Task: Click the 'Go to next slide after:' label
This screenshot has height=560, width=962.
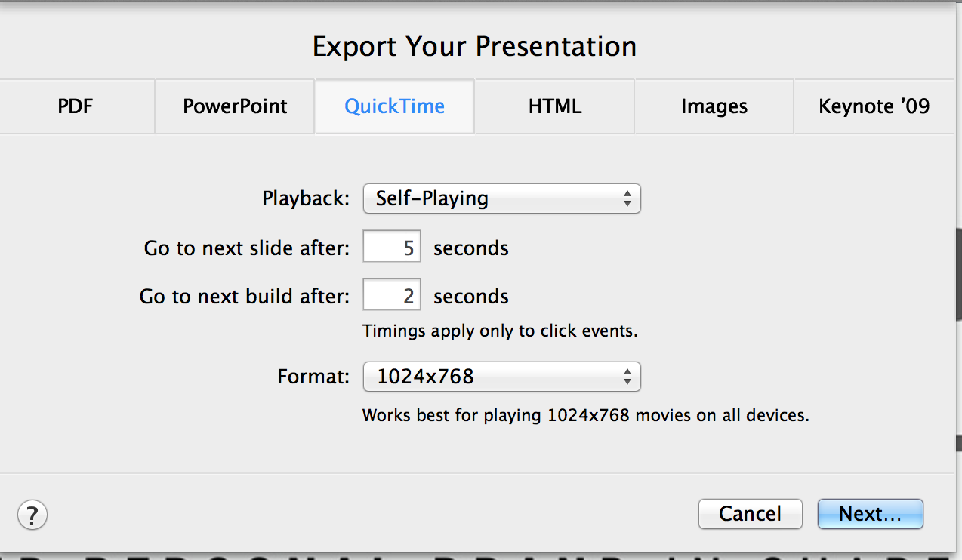Action: [x=247, y=248]
